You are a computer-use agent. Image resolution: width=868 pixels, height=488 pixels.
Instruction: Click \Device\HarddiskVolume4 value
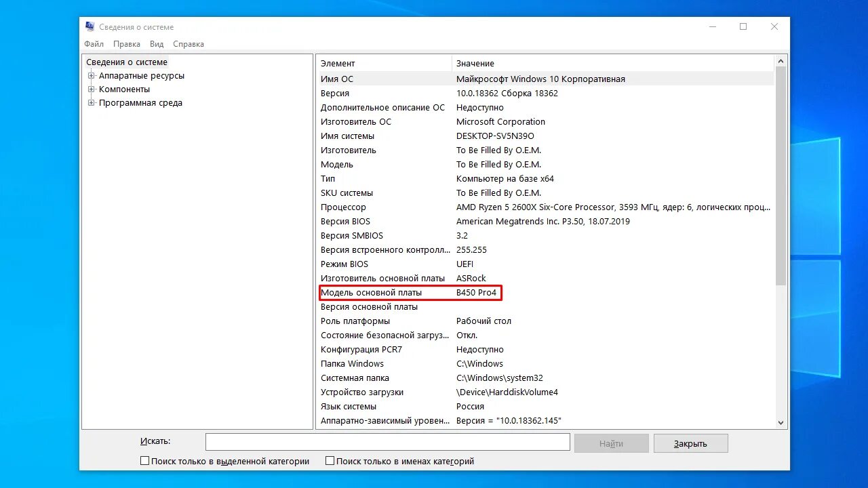coord(507,392)
